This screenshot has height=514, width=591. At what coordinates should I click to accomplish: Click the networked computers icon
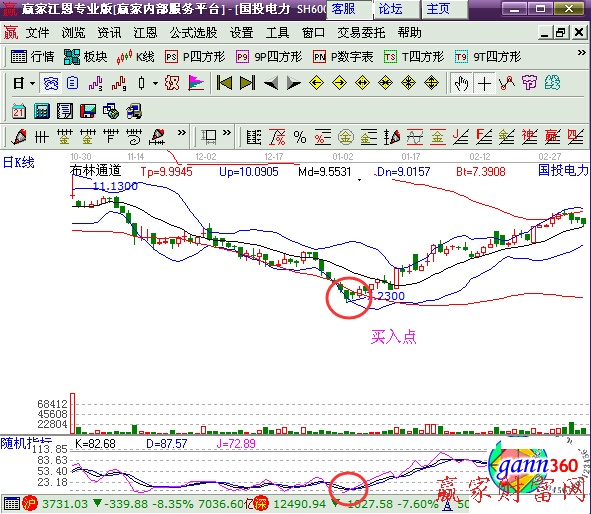134,112
